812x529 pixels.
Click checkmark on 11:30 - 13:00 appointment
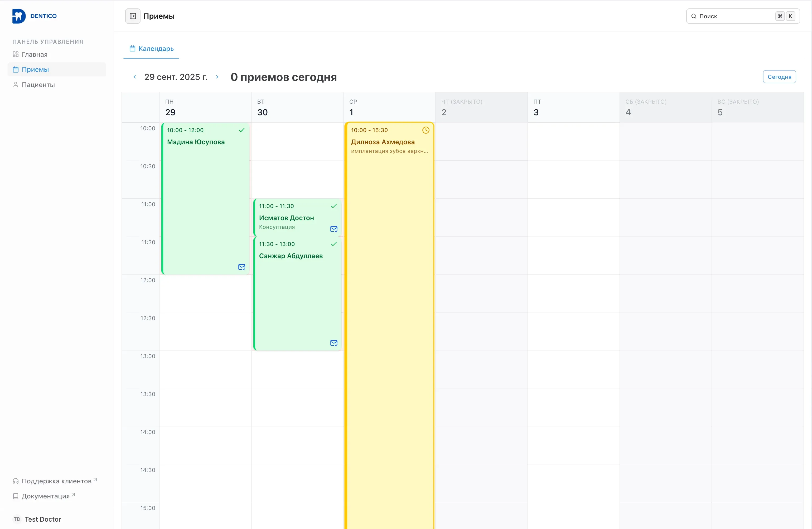(334, 244)
